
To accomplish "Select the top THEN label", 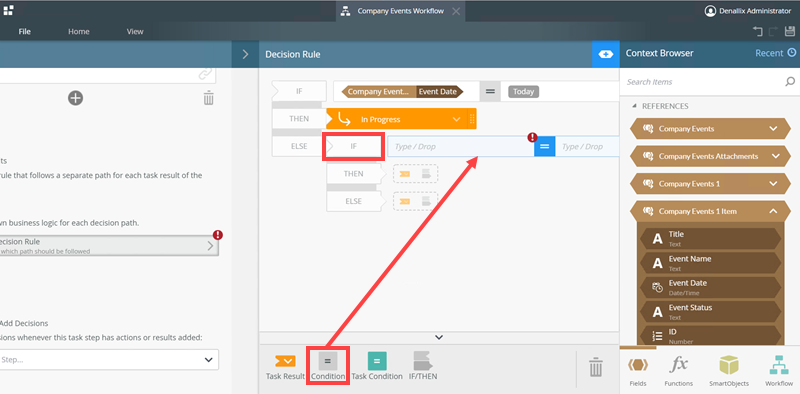I will 299,119.
